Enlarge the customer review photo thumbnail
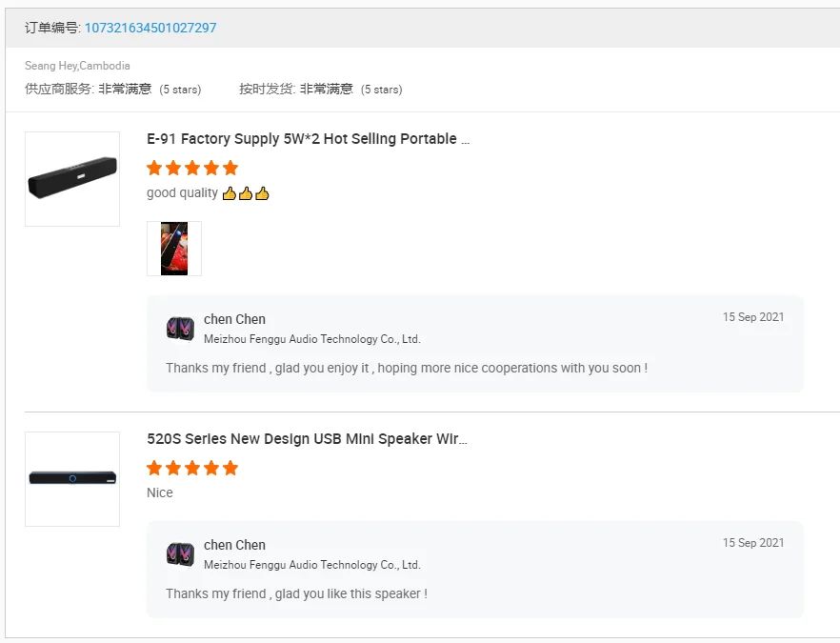 (x=174, y=249)
